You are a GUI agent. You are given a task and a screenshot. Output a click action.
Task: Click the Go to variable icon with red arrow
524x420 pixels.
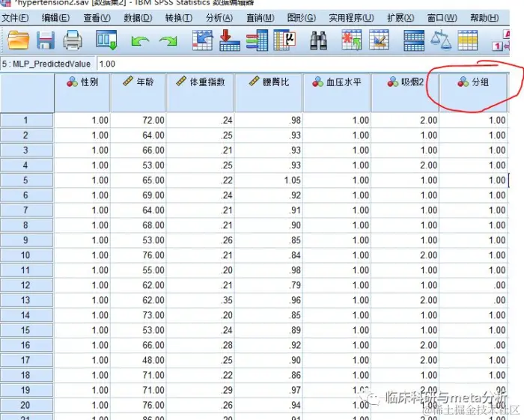[x=230, y=40]
